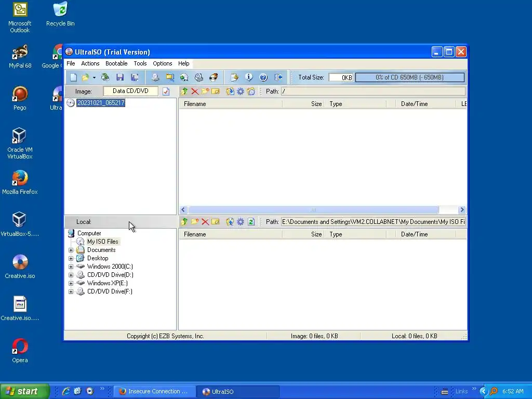The width and height of the screenshot is (532, 399).
Task: Select the 20231021_065217 image volume node
Action: (101, 103)
